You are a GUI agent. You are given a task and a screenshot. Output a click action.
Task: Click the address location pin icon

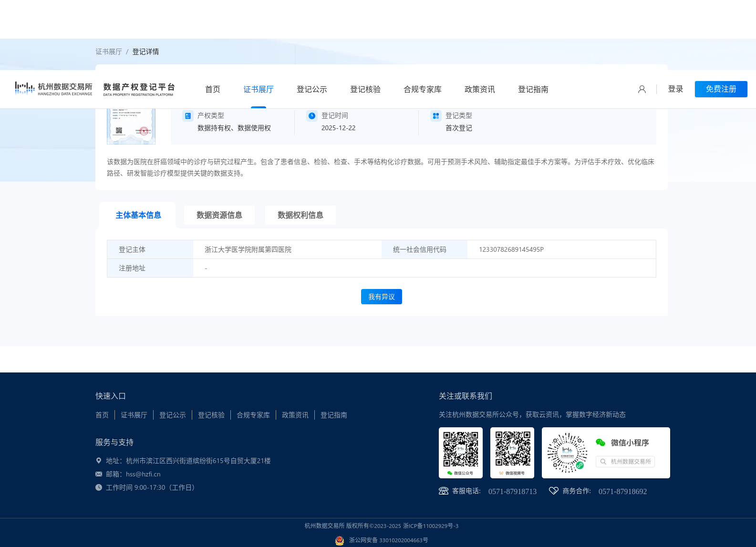click(x=99, y=461)
